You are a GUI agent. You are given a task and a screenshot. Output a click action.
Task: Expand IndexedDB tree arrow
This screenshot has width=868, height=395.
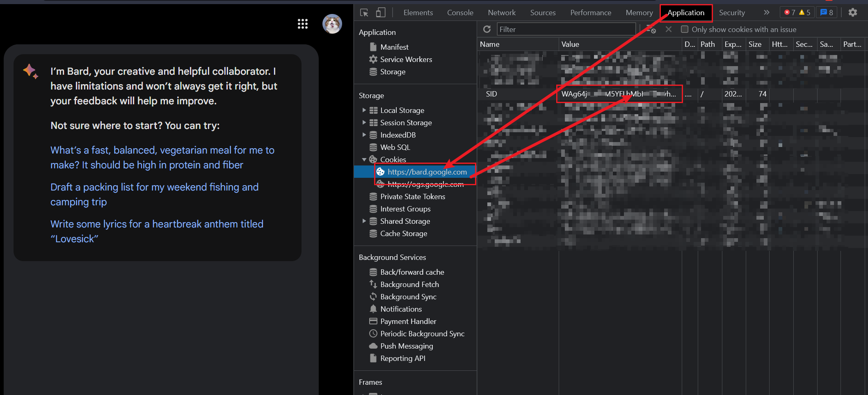tap(364, 135)
